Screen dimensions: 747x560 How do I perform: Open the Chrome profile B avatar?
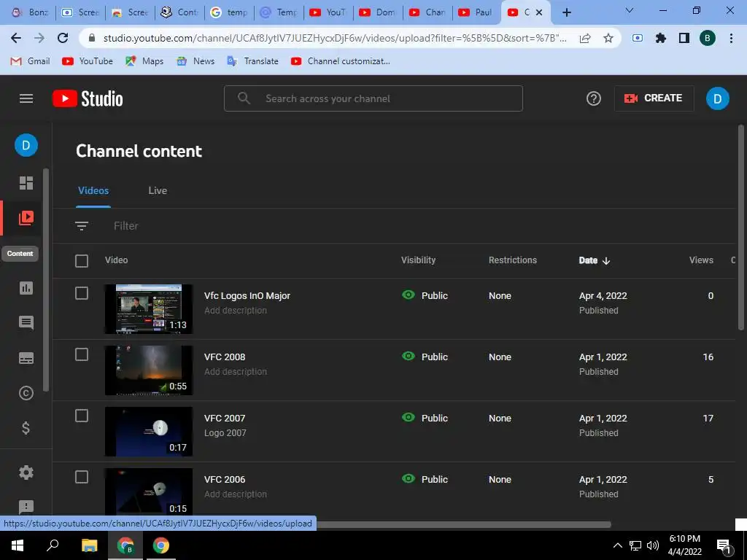pos(708,38)
